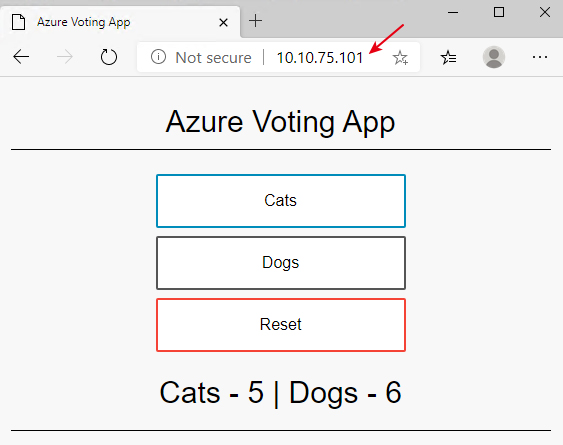Open the Settings and more ellipsis menu
563x445 pixels.
coord(540,57)
